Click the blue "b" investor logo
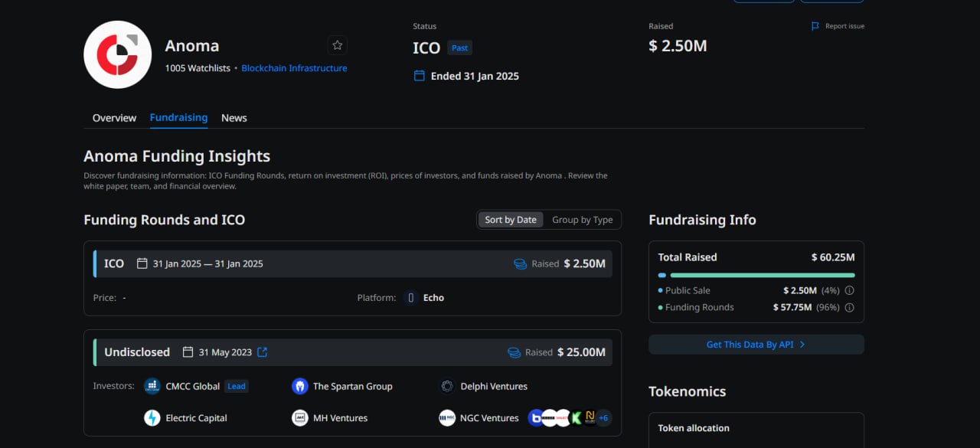Screen dimensions: 980x448 point(536,418)
